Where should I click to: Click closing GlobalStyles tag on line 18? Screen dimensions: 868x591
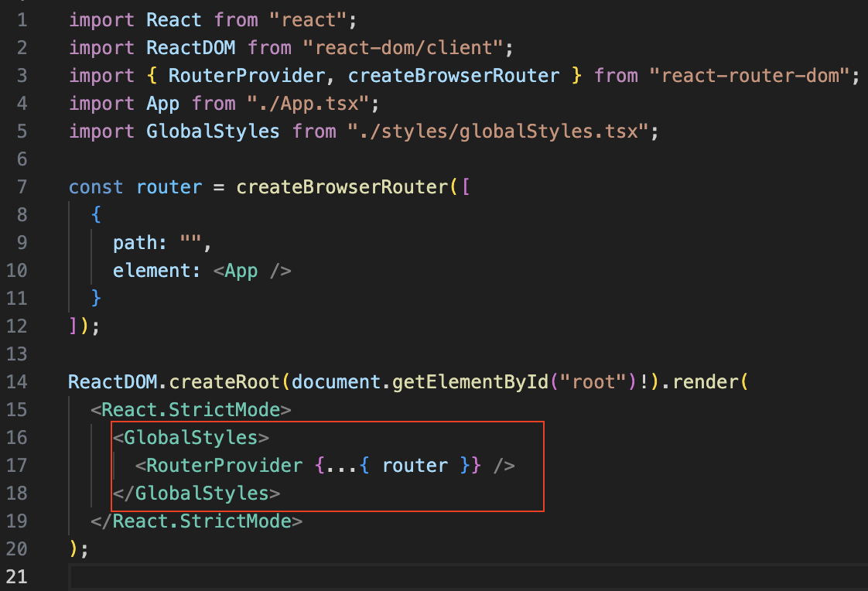[196, 494]
